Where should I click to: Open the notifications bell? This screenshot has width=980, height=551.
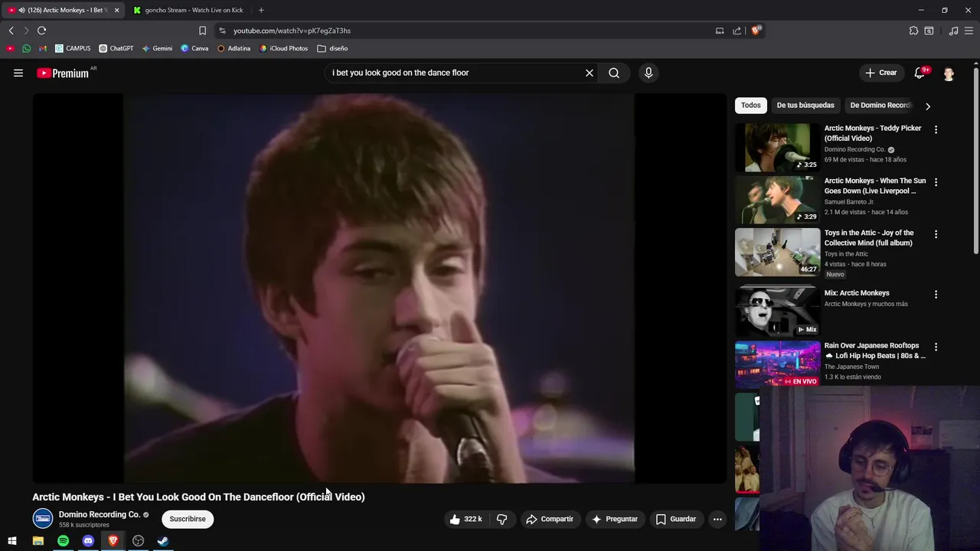click(920, 73)
